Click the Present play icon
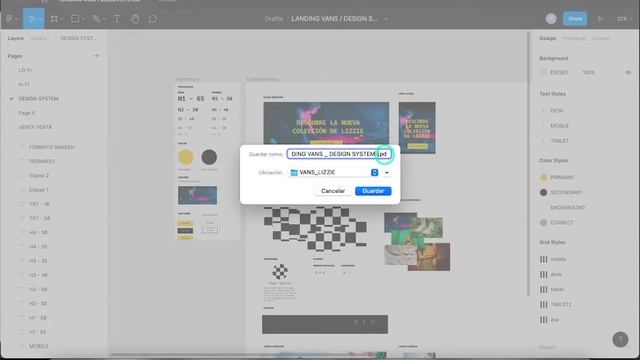The image size is (640, 360). point(600,19)
